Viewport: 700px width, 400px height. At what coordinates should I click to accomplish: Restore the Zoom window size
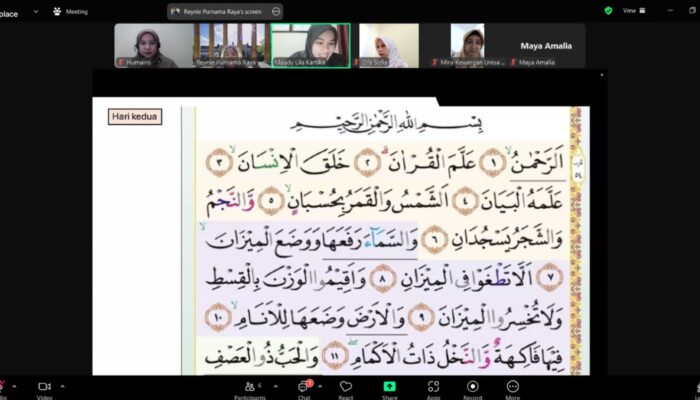tap(692, 11)
